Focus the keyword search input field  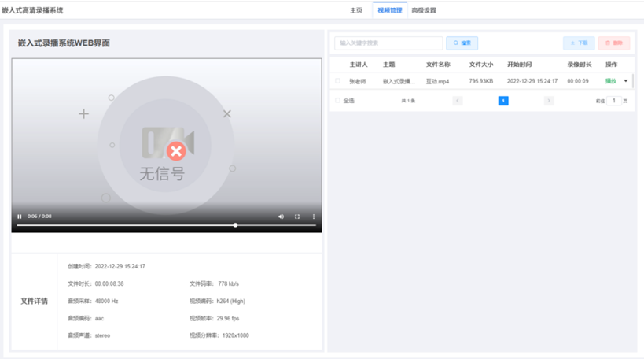(x=389, y=43)
